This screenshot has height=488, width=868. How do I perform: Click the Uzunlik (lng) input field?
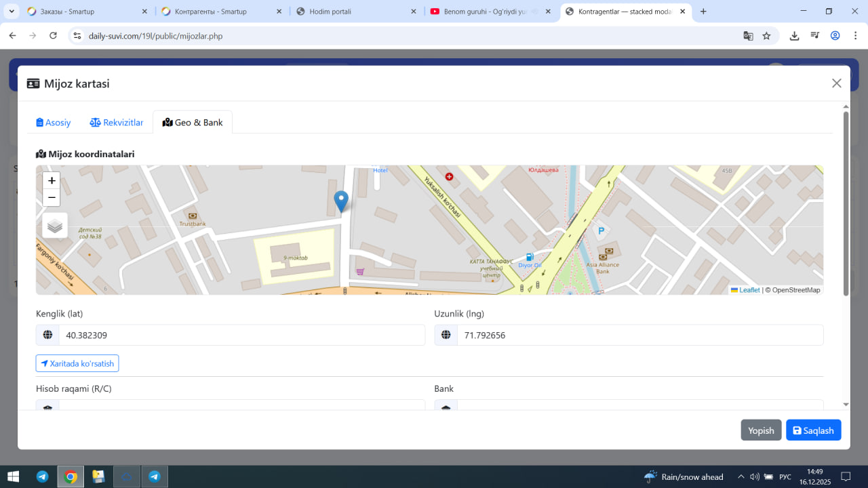[x=639, y=335]
